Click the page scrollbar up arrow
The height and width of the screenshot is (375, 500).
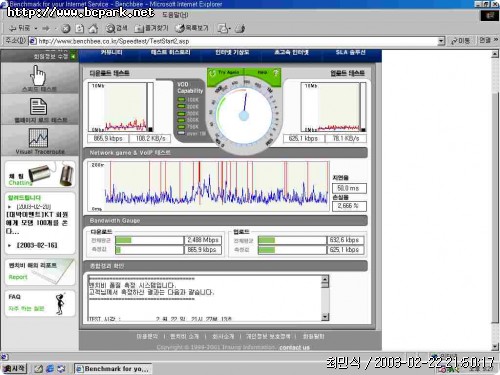pos(495,54)
